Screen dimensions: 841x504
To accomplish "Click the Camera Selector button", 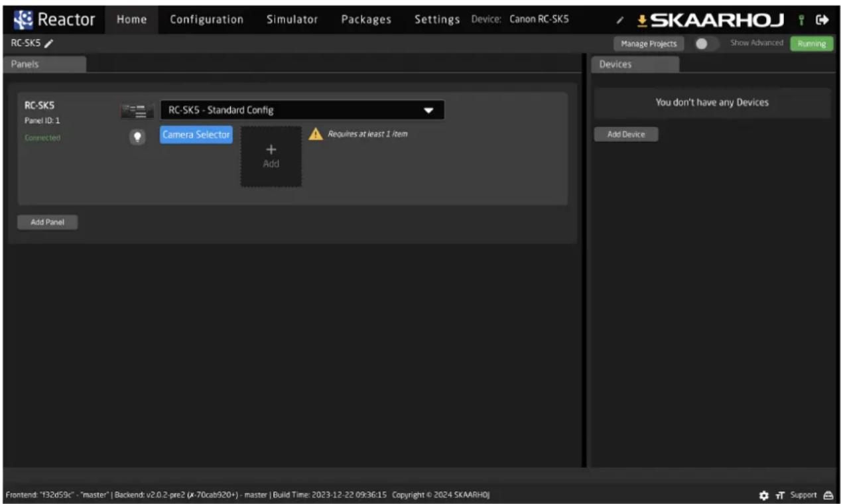I will [x=196, y=135].
